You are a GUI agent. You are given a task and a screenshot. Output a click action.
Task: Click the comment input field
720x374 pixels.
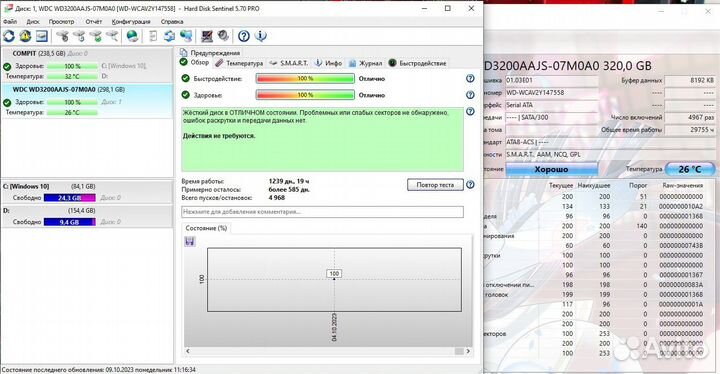click(x=322, y=212)
